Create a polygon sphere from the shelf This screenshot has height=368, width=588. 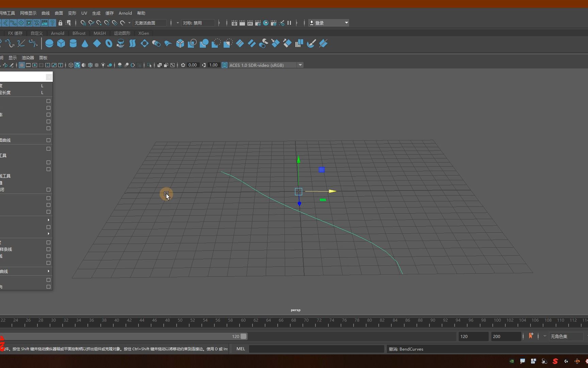coord(49,44)
